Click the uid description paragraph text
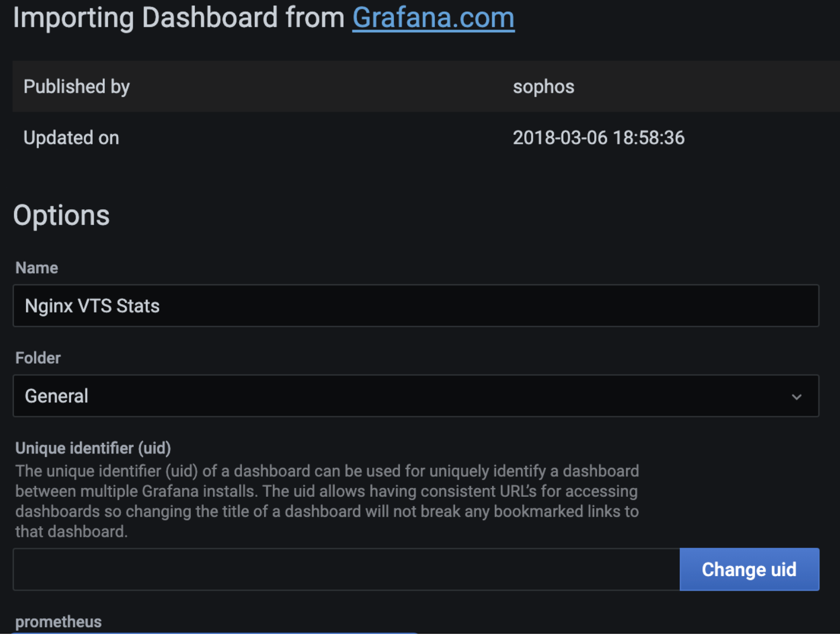The image size is (840, 635). pos(327,501)
